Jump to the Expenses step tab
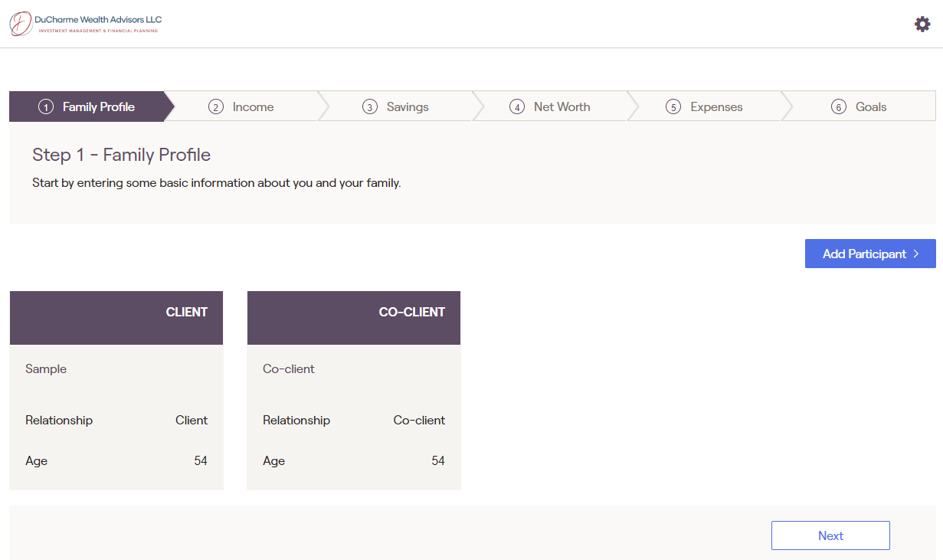This screenshot has height=560, width=943. 705,106
